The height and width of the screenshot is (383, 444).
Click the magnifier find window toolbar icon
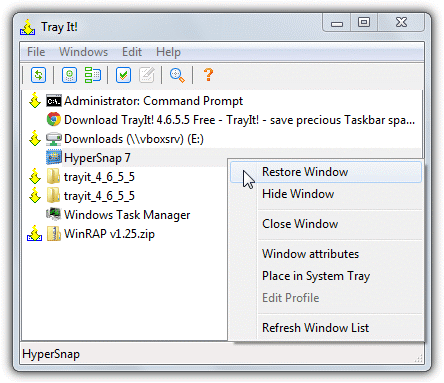(177, 75)
